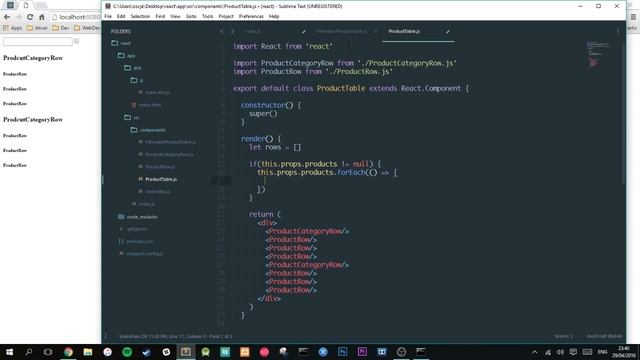Open the Edit menu

coord(121,16)
